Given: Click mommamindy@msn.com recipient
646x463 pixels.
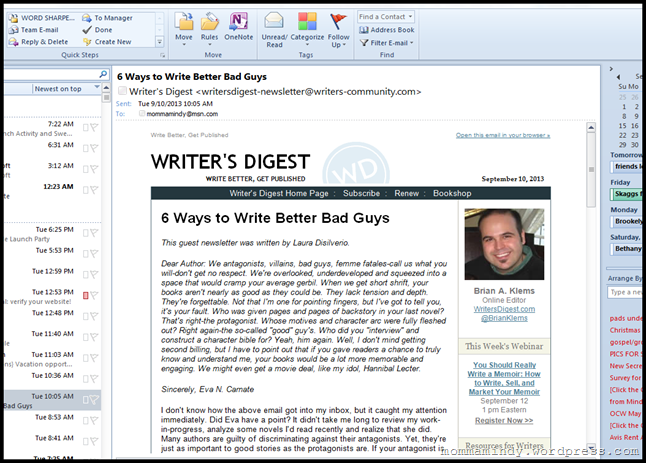Looking at the screenshot, I should pos(182,114).
